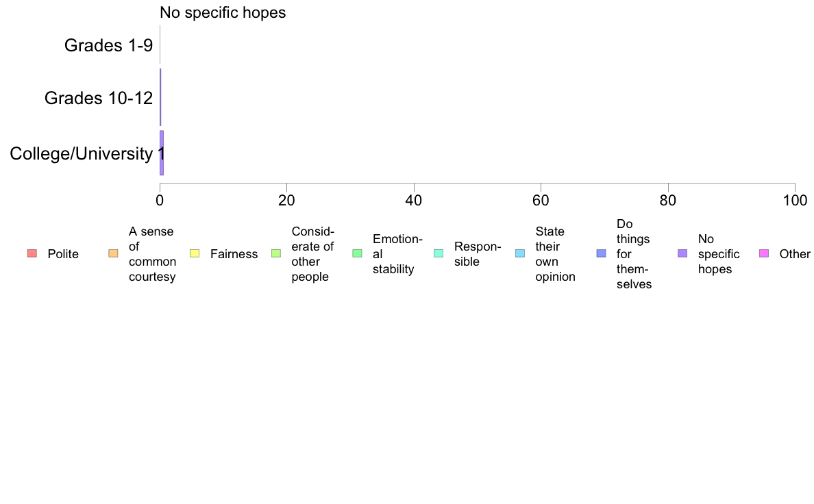The image size is (814, 504).
Task: Click the 100 tick on x-axis
Action: pos(795,201)
